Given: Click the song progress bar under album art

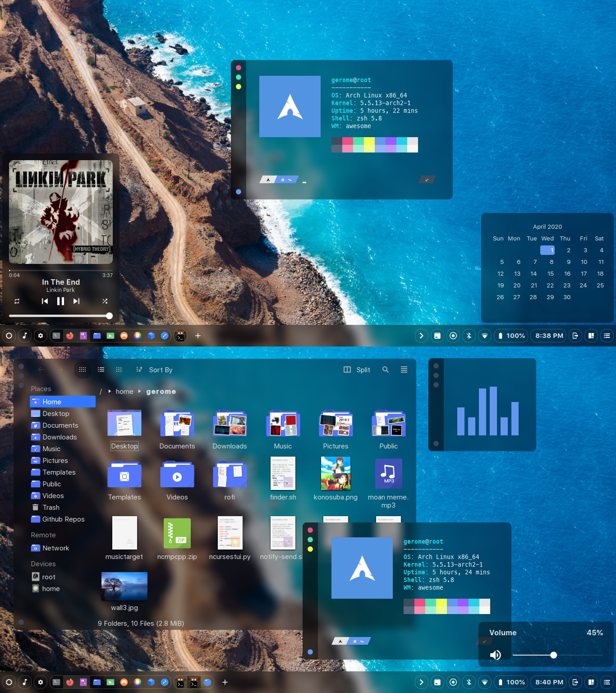Looking at the screenshot, I should click(x=61, y=270).
